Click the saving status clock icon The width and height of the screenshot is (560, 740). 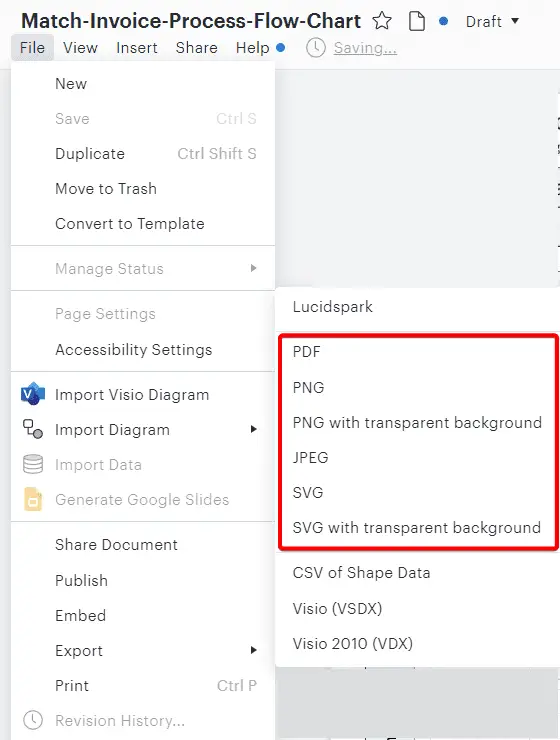[x=316, y=48]
